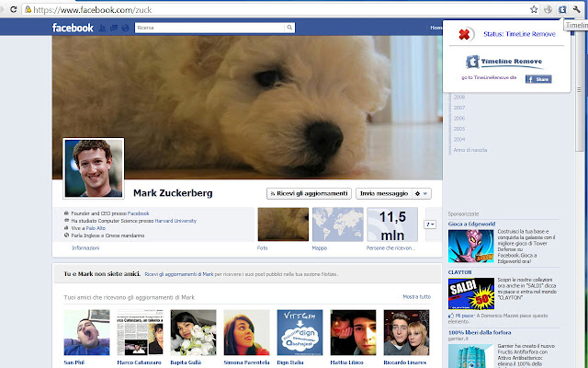The width and height of the screenshot is (588, 368).
Task: Expand the profile sections count dropdown
Action: 430,224
